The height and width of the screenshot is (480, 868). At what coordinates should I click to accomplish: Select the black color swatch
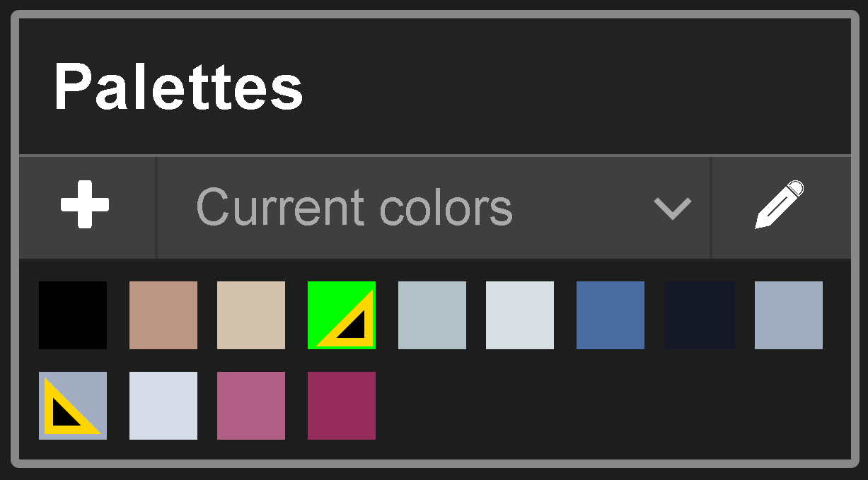tap(73, 315)
